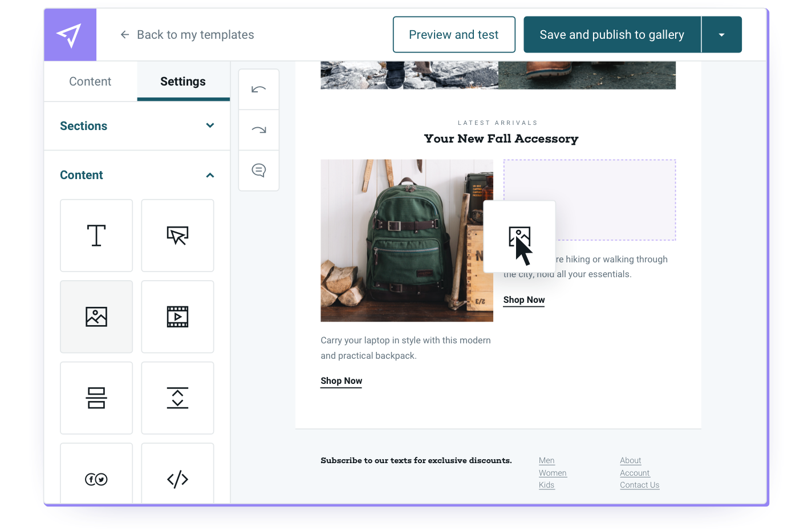Image resolution: width=812 pixels, height=531 pixels.
Task: Select the Video block icon
Action: coord(177,317)
